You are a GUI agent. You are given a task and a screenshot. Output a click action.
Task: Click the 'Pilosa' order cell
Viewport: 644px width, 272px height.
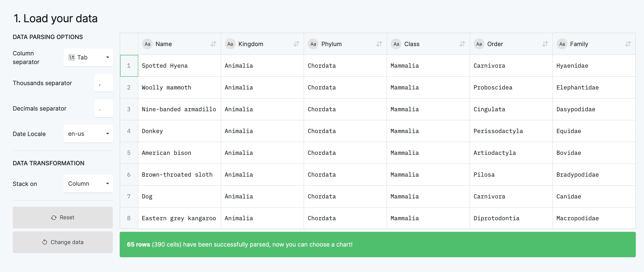(x=511, y=175)
